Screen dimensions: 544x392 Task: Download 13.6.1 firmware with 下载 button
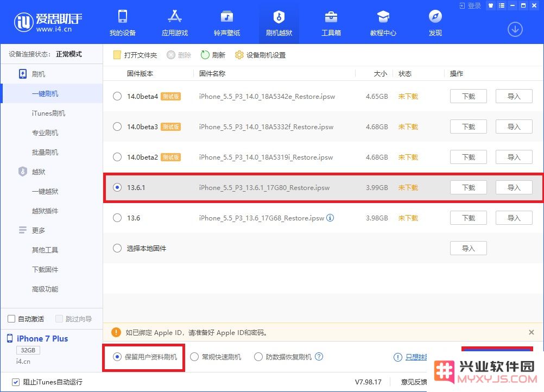tap(469, 187)
